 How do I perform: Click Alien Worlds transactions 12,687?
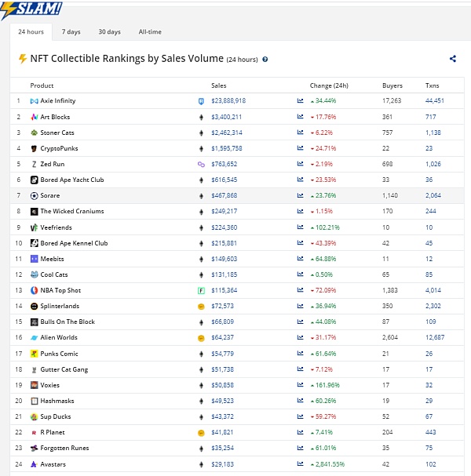[435, 337]
